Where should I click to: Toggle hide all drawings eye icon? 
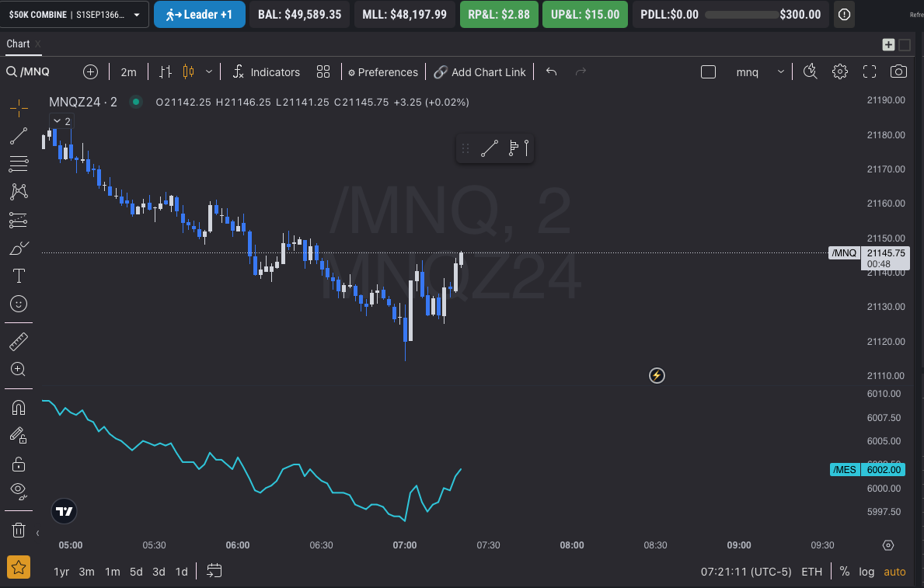[x=19, y=490]
